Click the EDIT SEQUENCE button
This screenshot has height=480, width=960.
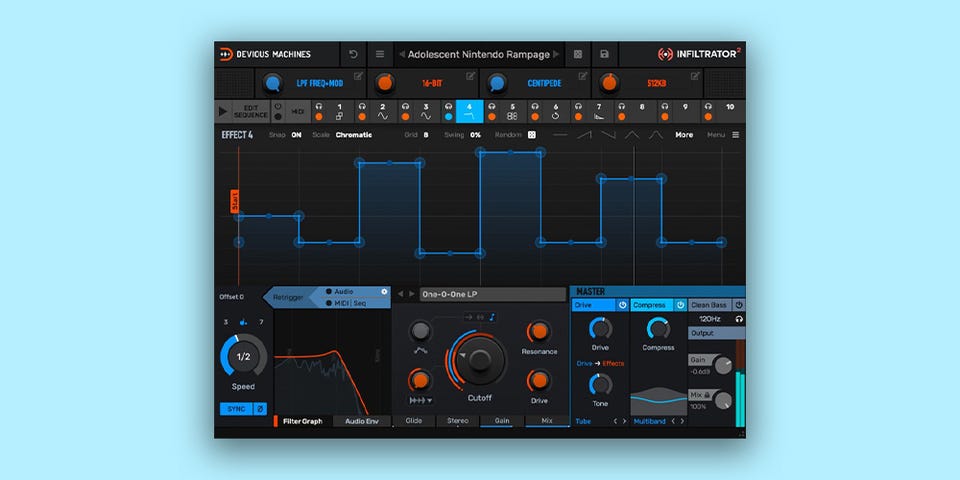point(251,111)
